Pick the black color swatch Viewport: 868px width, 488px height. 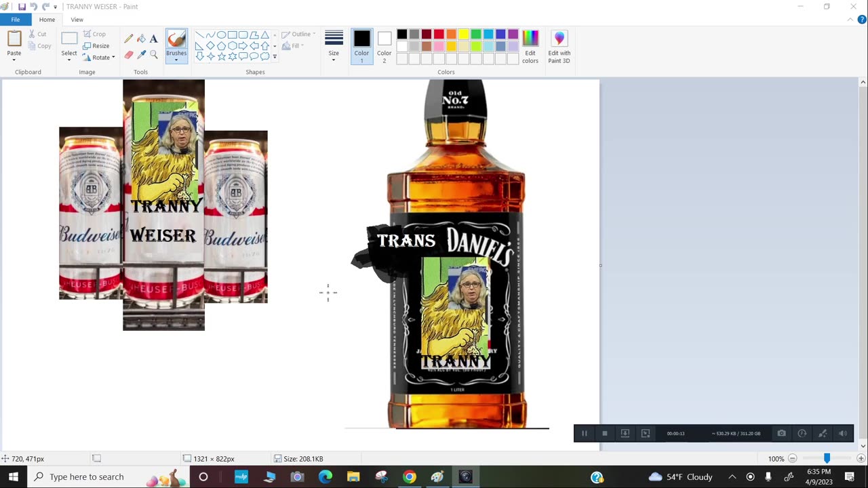tap(402, 35)
